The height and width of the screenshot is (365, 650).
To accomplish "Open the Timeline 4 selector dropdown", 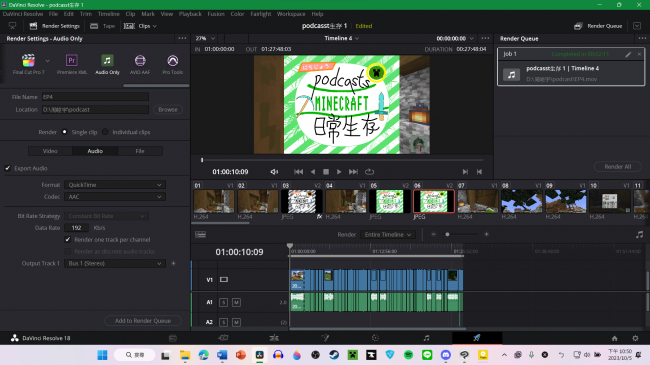I will pos(341,38).
